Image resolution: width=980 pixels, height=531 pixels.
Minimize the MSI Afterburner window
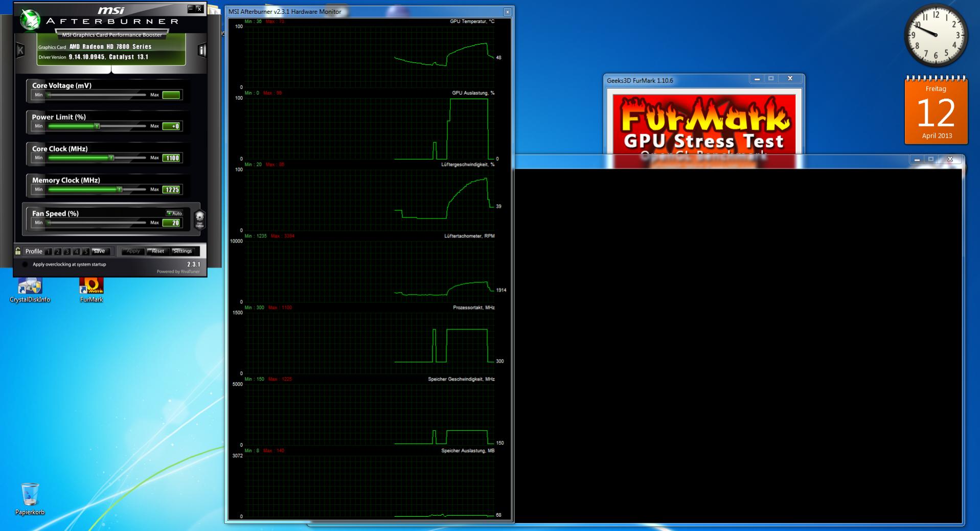pyautogui.click(x=191, y=9)
